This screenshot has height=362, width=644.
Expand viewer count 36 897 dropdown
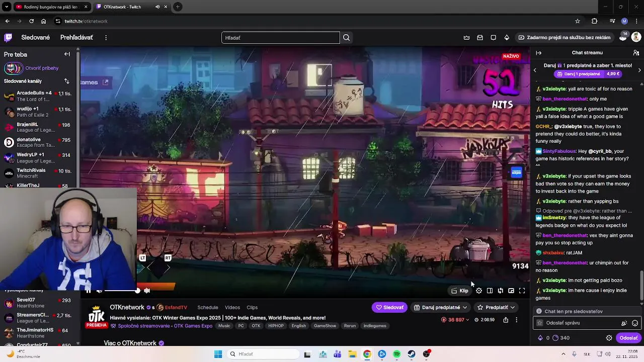click(455, 320)
